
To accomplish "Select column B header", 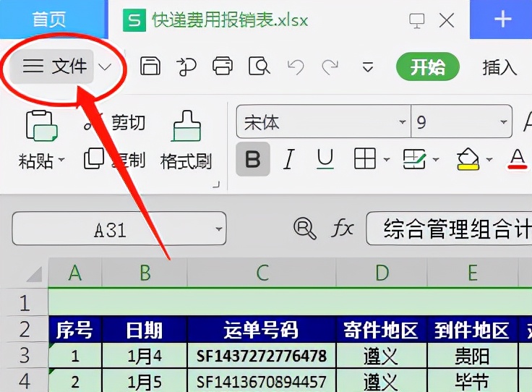I will tap(145, 273).
